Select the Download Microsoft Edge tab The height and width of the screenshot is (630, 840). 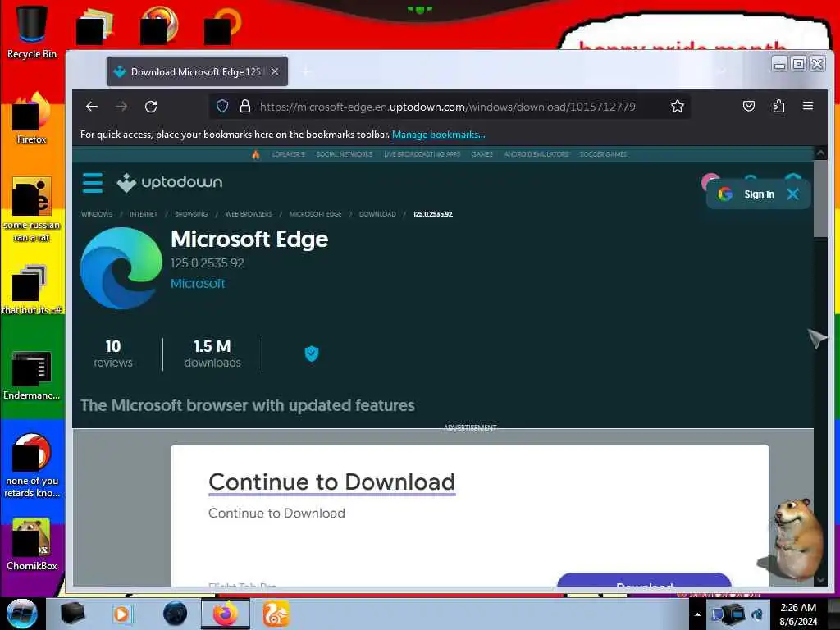click(197, 71)
